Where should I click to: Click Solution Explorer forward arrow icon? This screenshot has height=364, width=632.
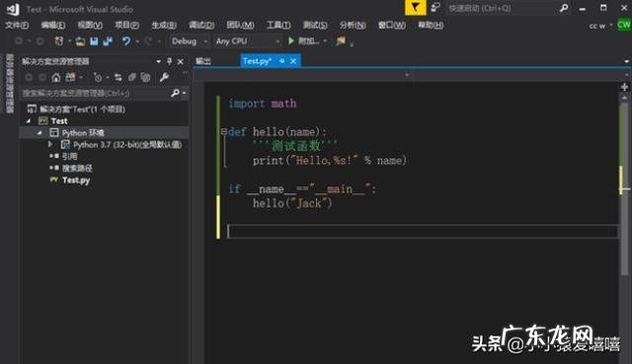[42, 77]
